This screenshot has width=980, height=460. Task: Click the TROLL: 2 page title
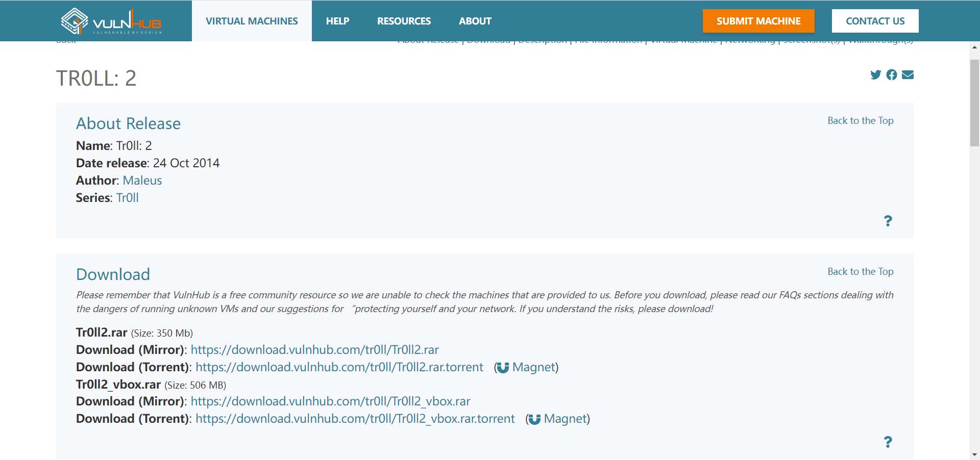pyautogui.click(x=96, y=79)
